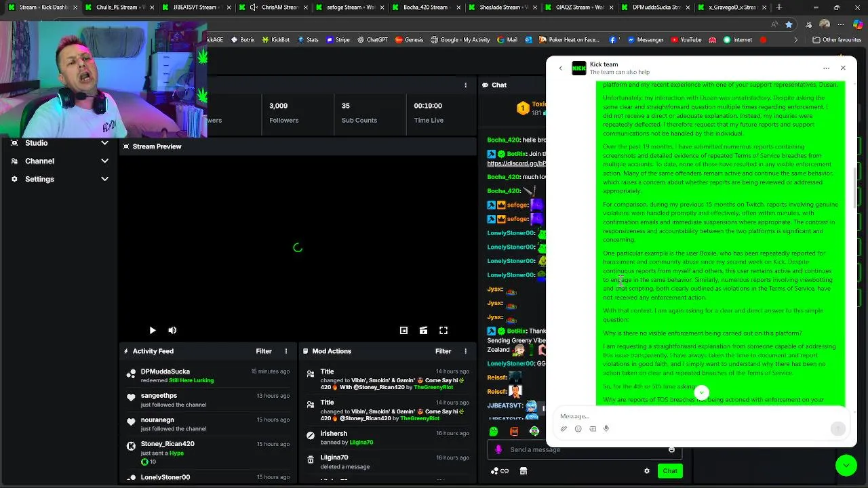Viewport: 868px width, 488px height.
Task: Open mini player mode in stream preview
Action: click(x=403, y=330)
